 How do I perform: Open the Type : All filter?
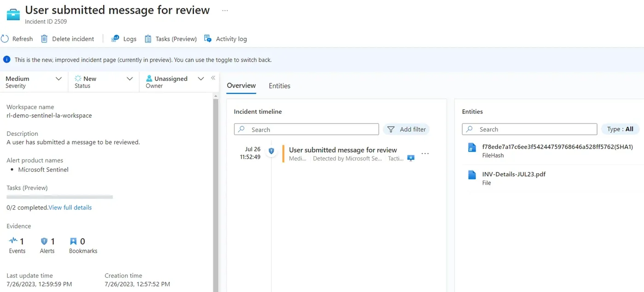[x=620, y=129]
